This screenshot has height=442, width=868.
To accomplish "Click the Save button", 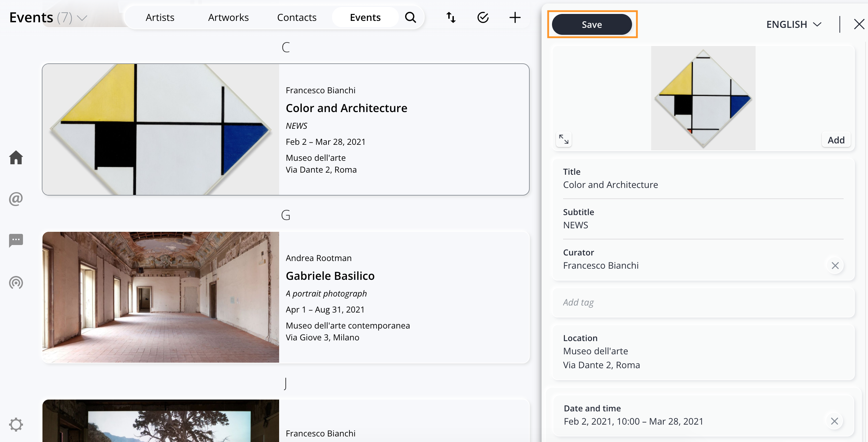I will 592,24.
